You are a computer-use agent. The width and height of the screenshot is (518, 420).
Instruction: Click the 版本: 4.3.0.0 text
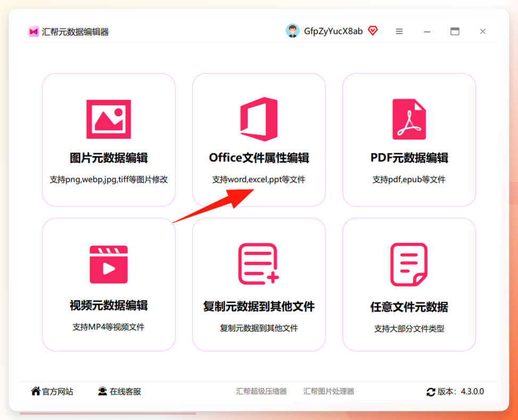point(461,392)
